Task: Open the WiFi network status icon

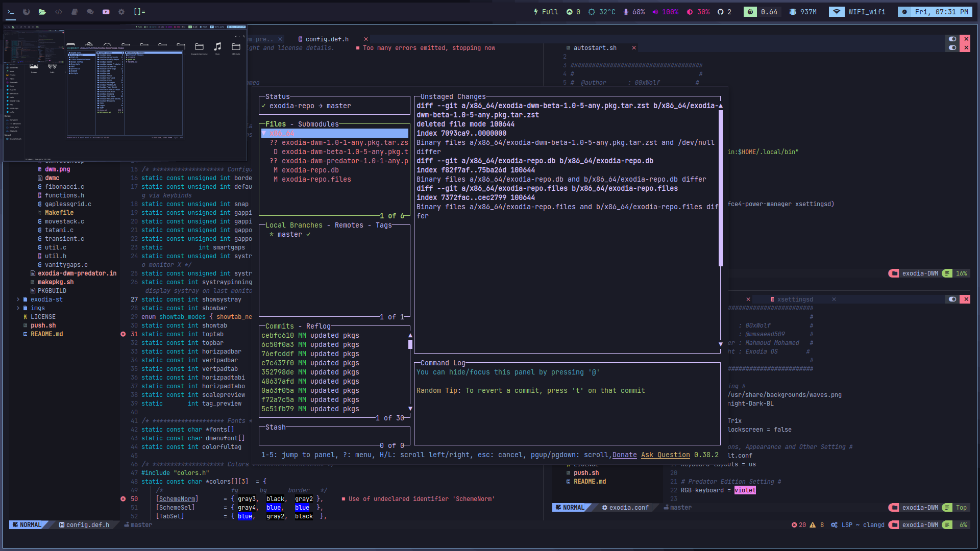Action: point(836,12)
